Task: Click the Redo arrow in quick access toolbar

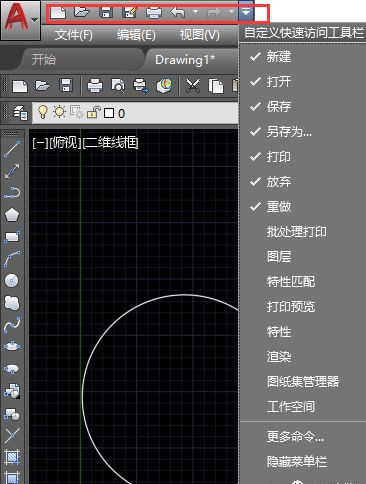Action: coord(215,13)
